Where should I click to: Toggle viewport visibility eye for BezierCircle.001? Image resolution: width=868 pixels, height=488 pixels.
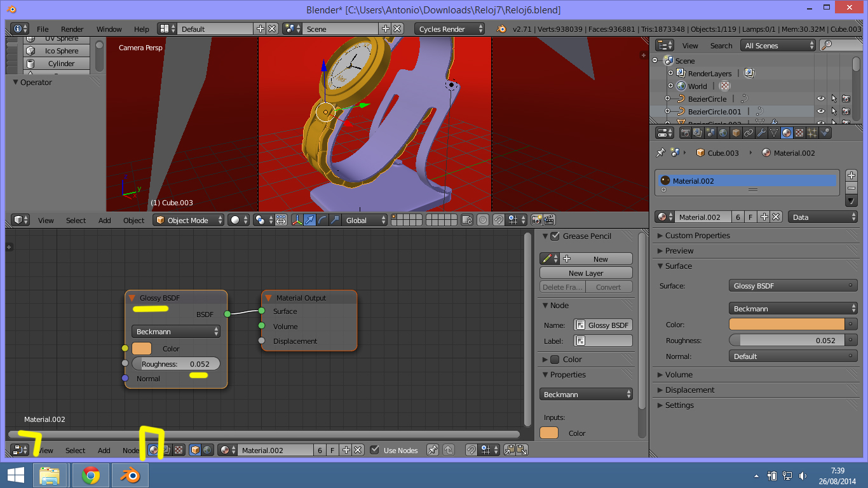click(821, 111)
